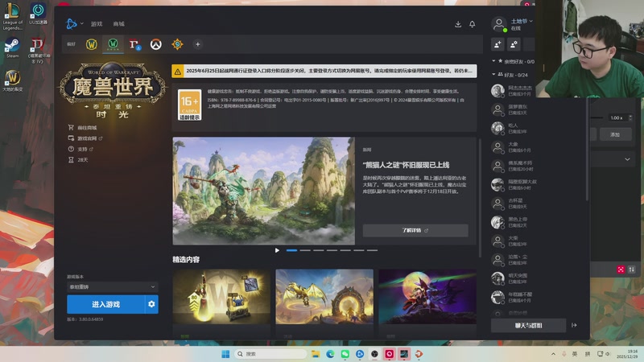This screenshot has height=362, width=644.
Task: Click the friend settings icon button
Action: click(514, 44)
